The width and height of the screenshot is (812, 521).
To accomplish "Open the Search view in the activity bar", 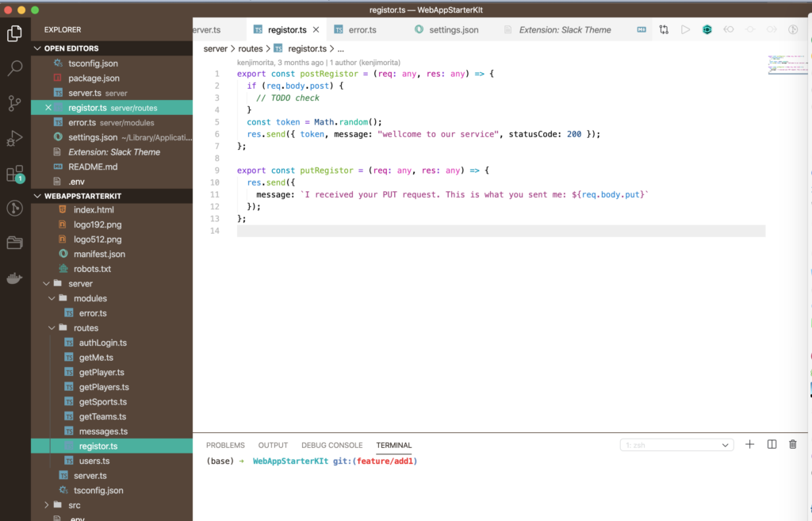I will coord(13,68).
